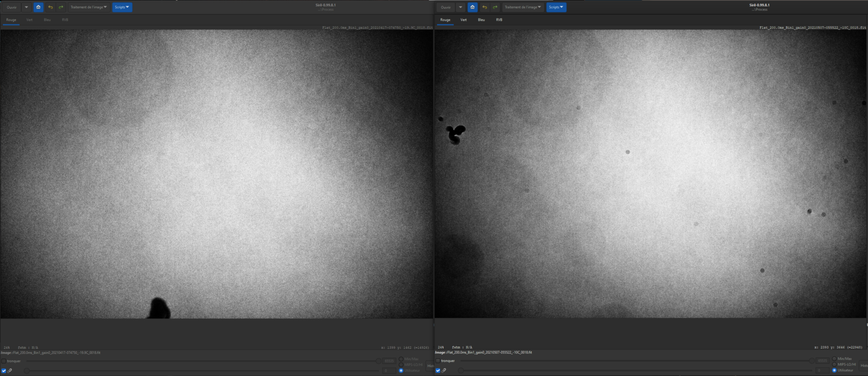Image resolution: width=868 pixels, height=376 pixels.
Task: Click chain link icon in left window
Action: tap(10, 371)
